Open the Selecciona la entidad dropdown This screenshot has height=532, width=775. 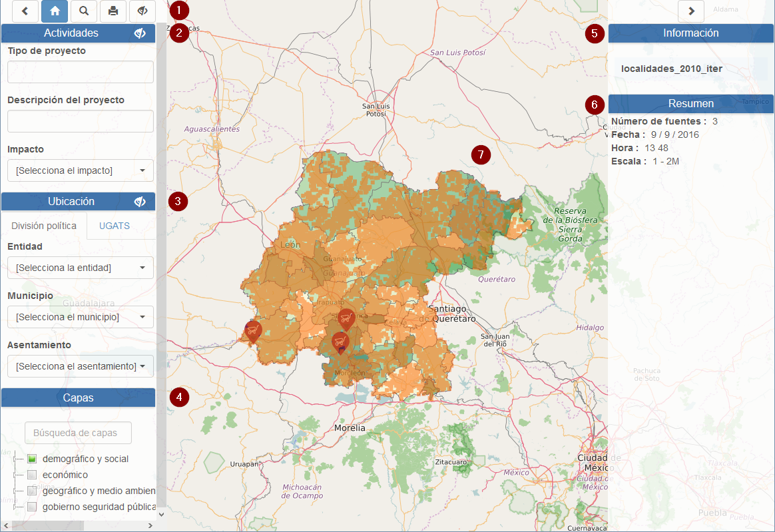click(x=81, y=268)
